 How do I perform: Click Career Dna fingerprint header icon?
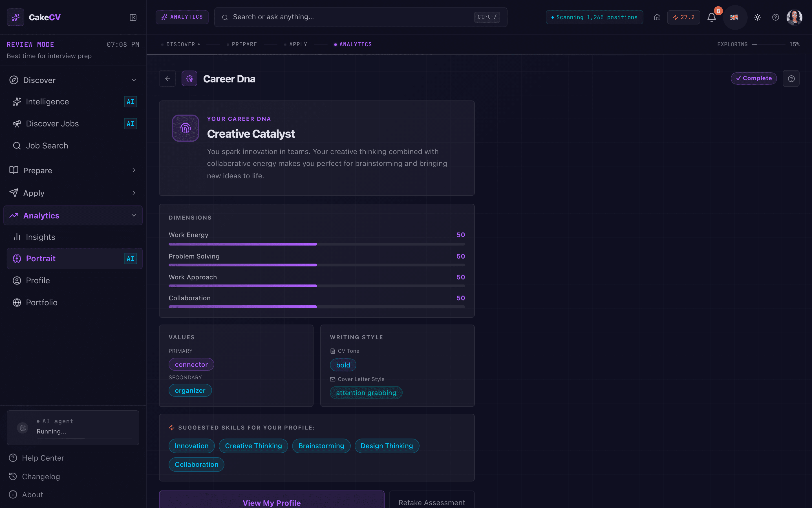point(189,79)
